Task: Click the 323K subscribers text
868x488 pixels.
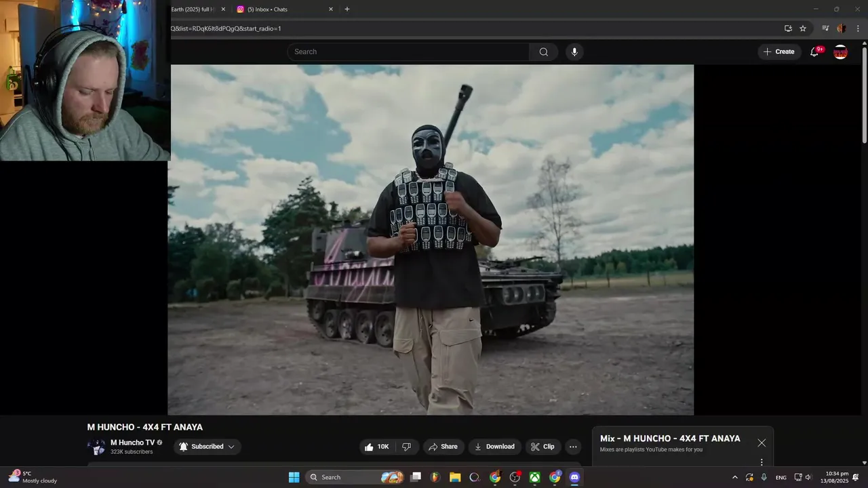Action: tap(132, 452)
